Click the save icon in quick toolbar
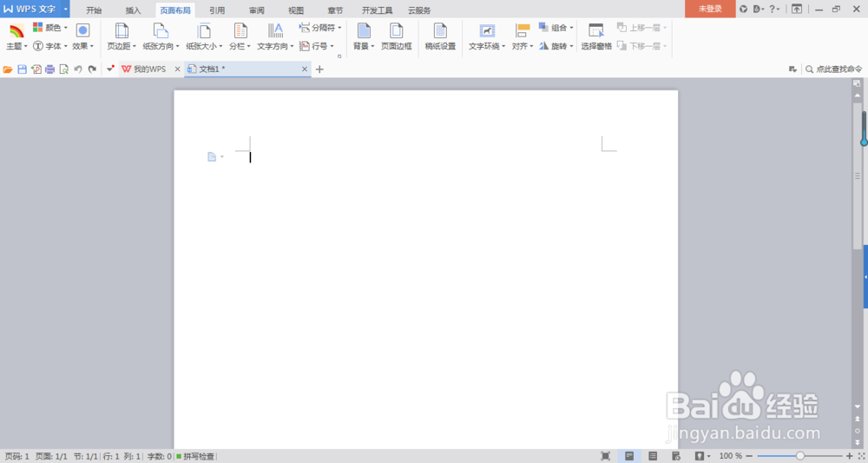Image resolution: width=868 pixels, height=463 pixels. 23,69
